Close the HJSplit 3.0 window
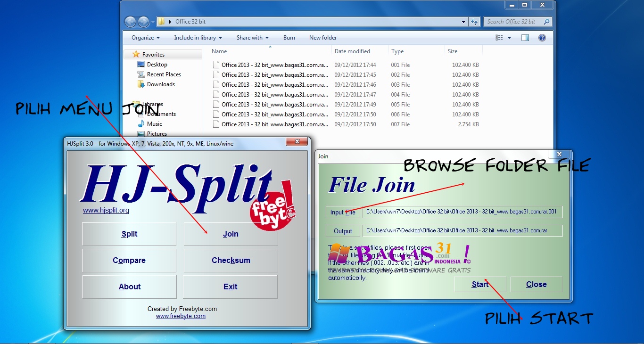 (x=297, y=141)
